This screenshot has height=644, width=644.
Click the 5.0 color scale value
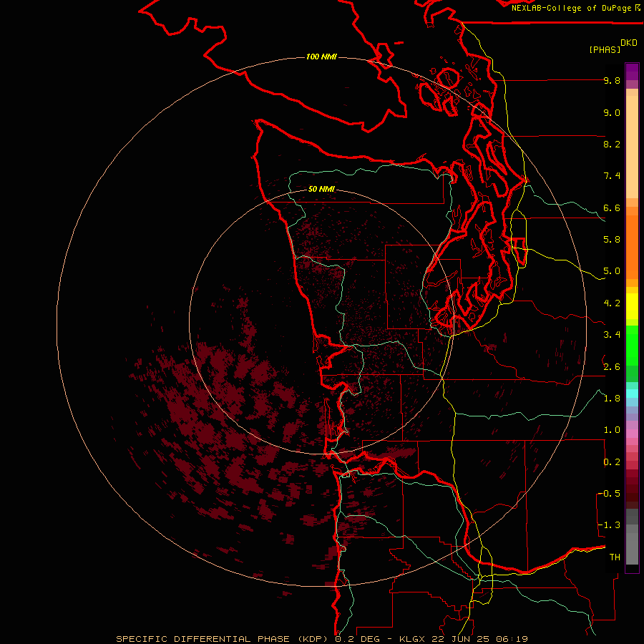click(612, 271)
